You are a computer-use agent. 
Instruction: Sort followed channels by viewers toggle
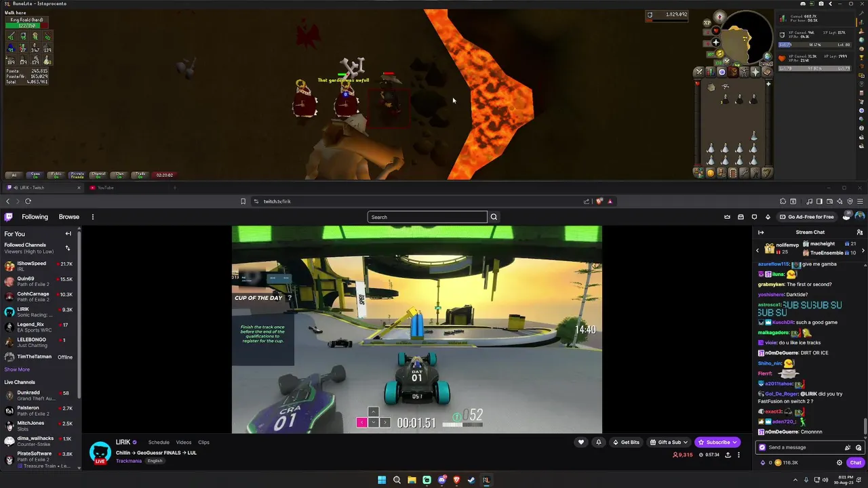point(68,248)
